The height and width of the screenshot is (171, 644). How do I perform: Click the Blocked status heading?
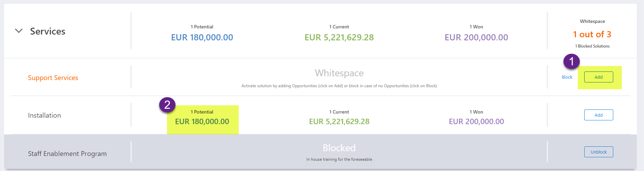pos(339,148)
